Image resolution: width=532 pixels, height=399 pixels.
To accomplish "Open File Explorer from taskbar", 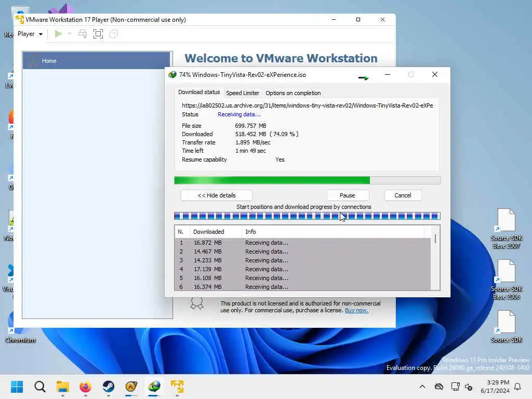I will pyautogui.click(x=63, y=387).
